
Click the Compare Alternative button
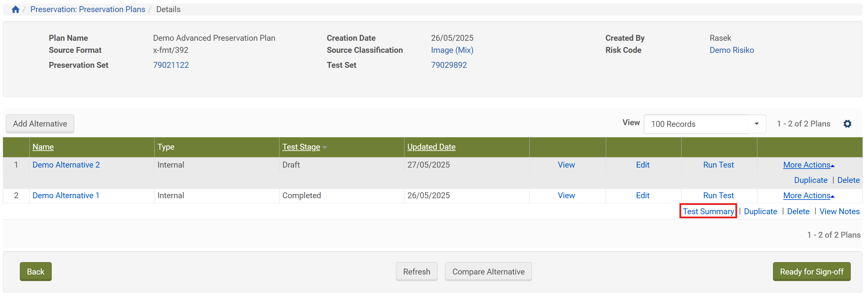[488, 272]
